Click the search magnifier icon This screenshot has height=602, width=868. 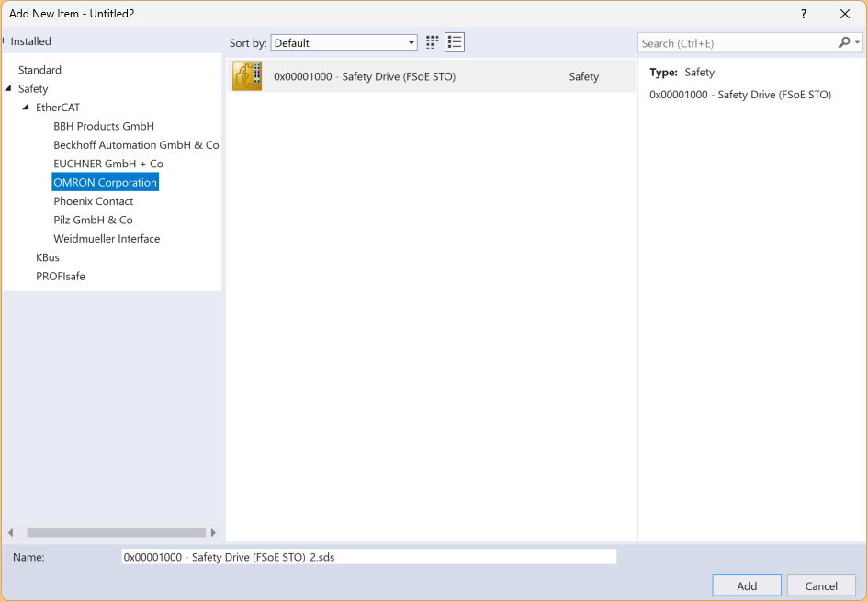coord(844,43)
